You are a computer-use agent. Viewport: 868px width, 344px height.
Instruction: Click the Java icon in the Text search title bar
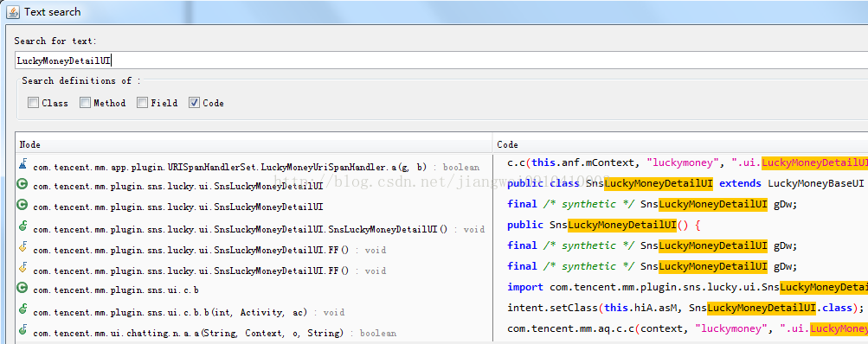coord(13,11)
